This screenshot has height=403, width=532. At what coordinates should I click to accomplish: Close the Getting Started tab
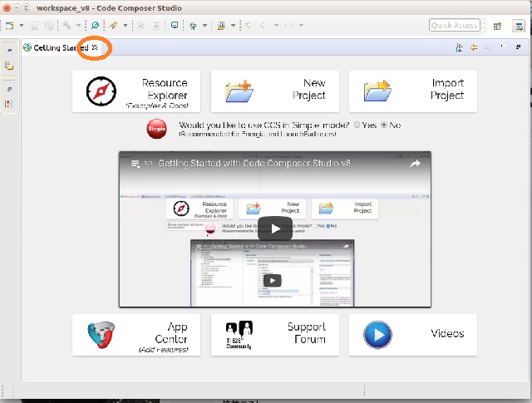click(x=95, y=47)
